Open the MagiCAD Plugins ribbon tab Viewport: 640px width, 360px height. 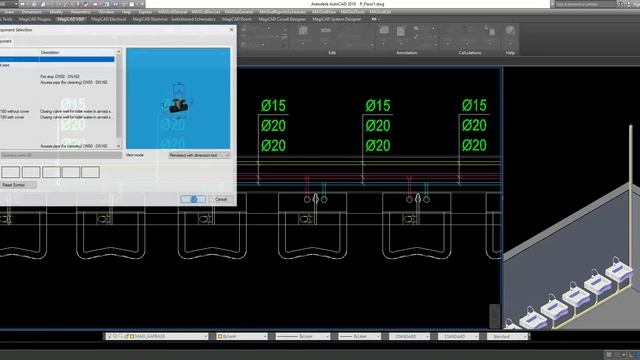coord(35,19)
